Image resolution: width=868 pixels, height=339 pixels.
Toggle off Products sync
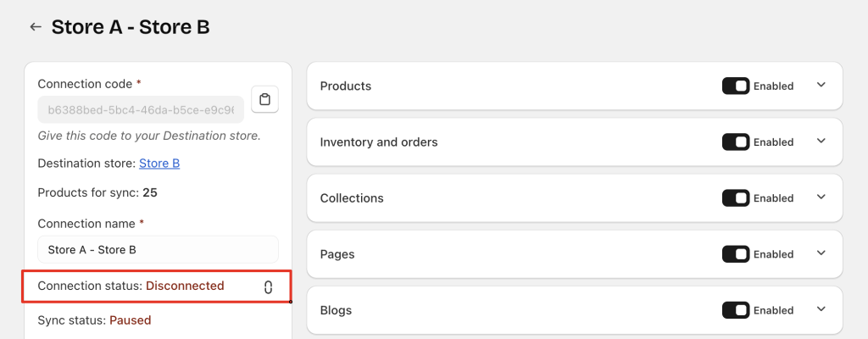pyautogui.click(x=735, y=86)
